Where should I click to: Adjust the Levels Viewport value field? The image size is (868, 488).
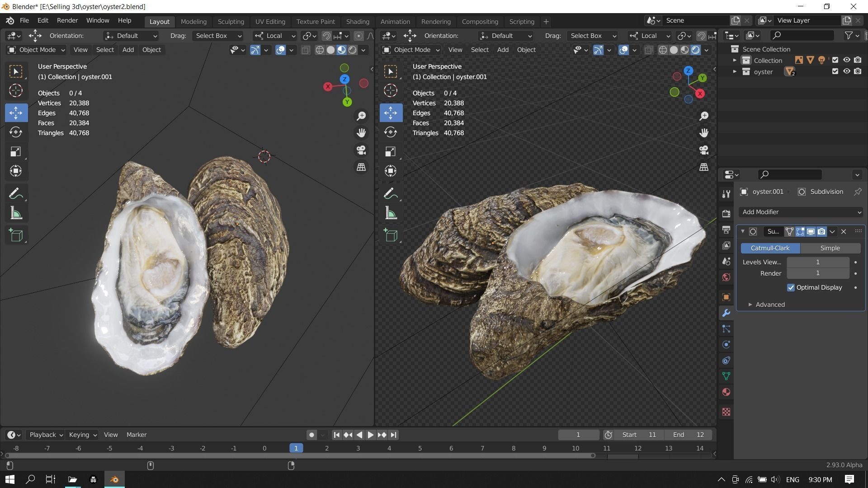pyautogui.click(x=817, y=262)
